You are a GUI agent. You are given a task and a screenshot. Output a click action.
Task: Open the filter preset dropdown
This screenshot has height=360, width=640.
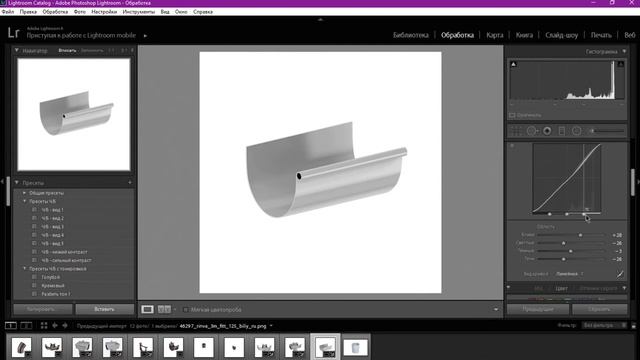(x=604, y=325)
